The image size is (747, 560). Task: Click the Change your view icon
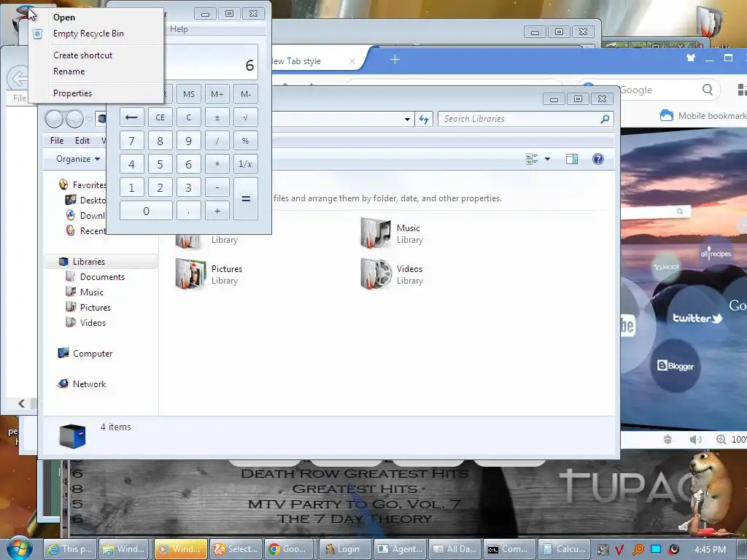[x=532, y=159]
